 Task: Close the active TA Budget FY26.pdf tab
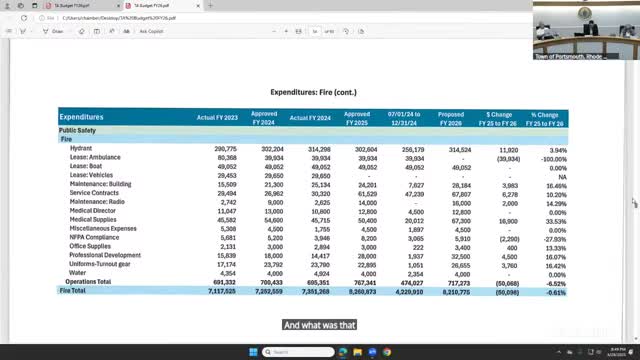198,6
